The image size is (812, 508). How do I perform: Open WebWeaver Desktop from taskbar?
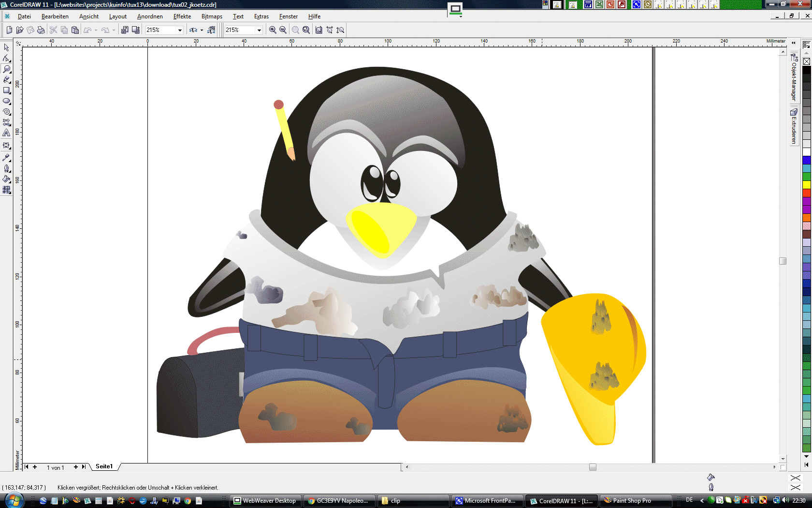coord(265,501)
